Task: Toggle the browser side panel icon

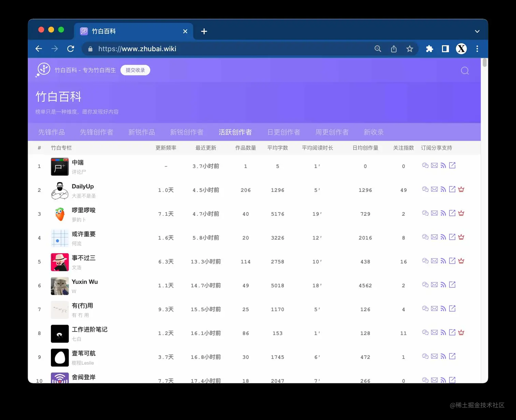Action: pos(445,49)
